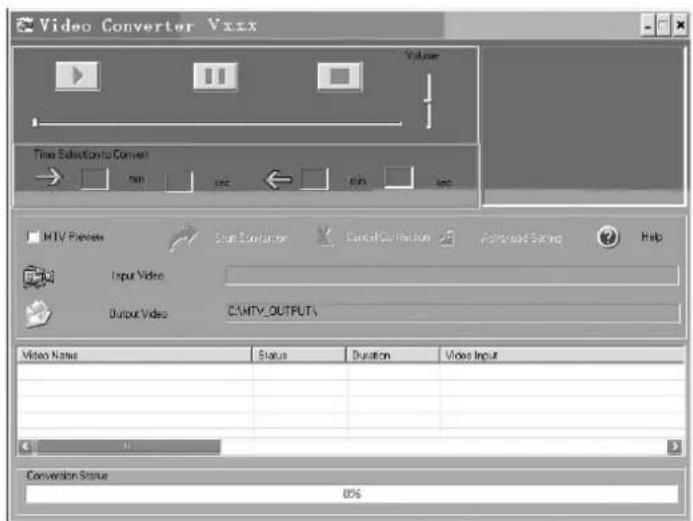This screenshot has width=693, height=521.
Task: Minimize the Video Converter window
Action: click(x=648, y=26)
